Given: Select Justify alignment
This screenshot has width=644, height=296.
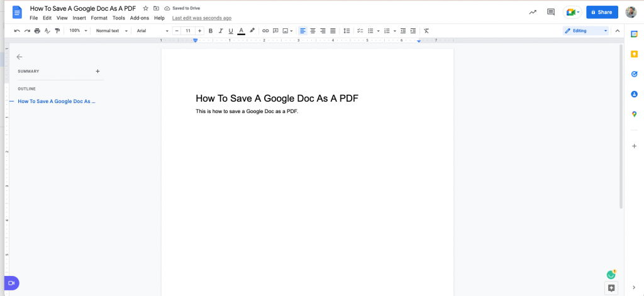Looking at the screenshot, I should point(333,31).
